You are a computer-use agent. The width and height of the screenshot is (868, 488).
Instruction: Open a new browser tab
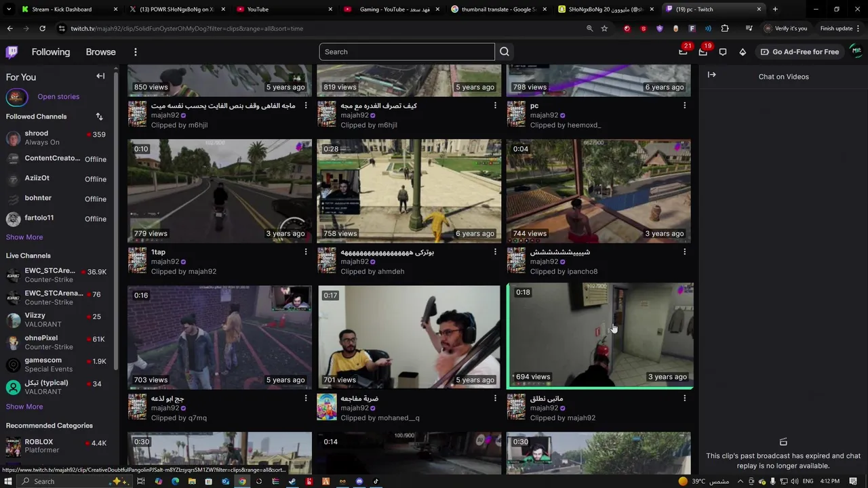coord(775,9)
